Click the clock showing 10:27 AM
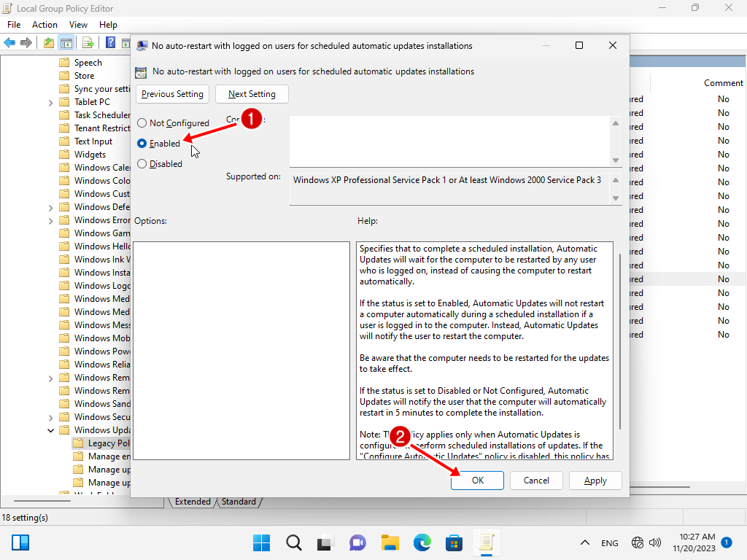This screenshot has height=560, width=747. [x=697, y=537]
